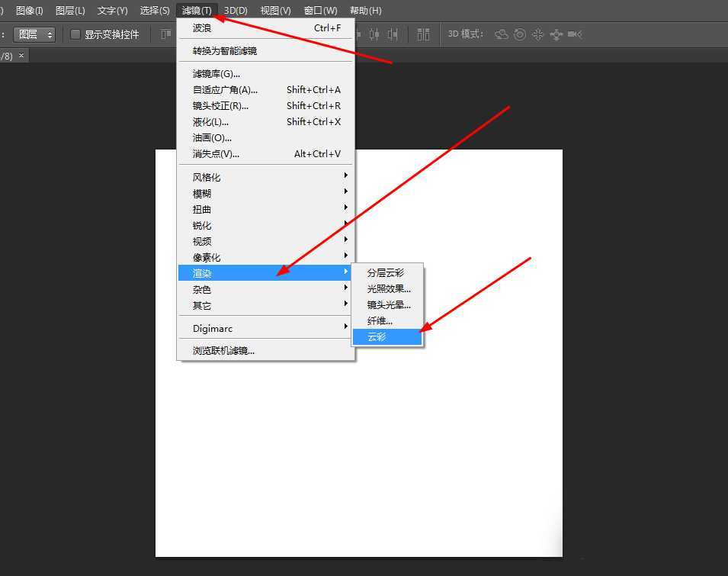Open the 图层 selection mode dropdown
Viewport: 728px width, 576px height.
pos(34,34)
